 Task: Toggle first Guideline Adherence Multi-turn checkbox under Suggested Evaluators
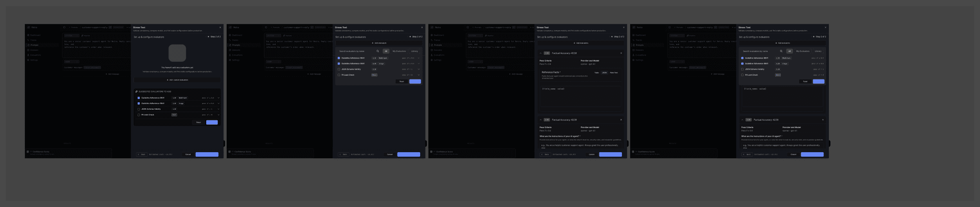139,98
